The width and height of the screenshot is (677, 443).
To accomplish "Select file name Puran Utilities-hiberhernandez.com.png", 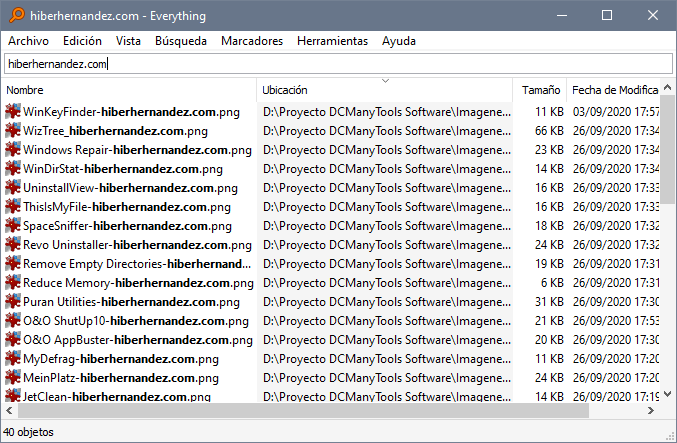I will pyautogui.click(x=131, y=302).
